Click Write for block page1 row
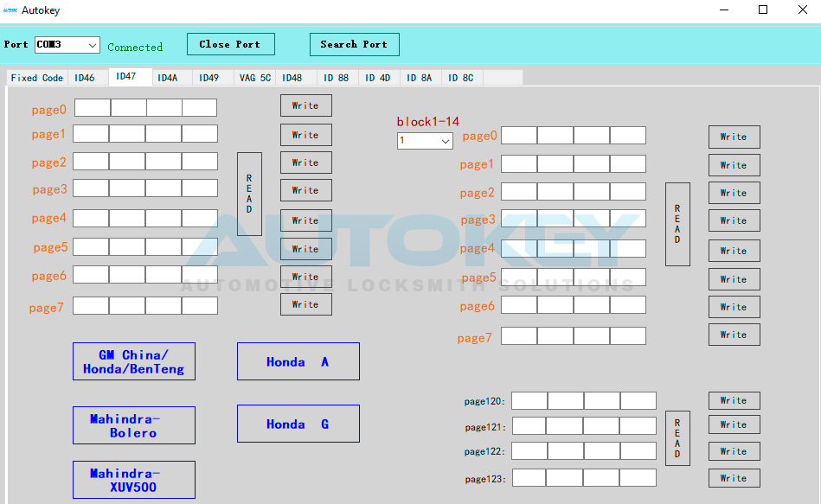 pos(734,165)
